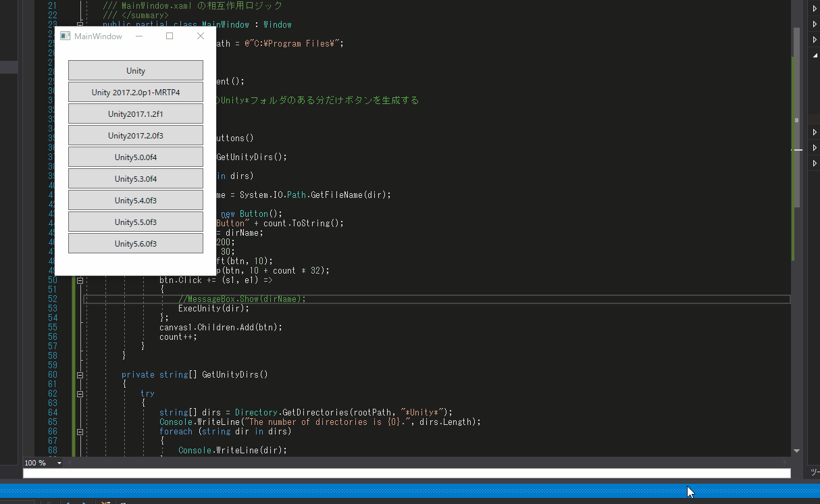Viewport: 820px width, 504px height.
Task: Click the commented //MessageBox.Show(dirName); line
Action: [242, 299]
